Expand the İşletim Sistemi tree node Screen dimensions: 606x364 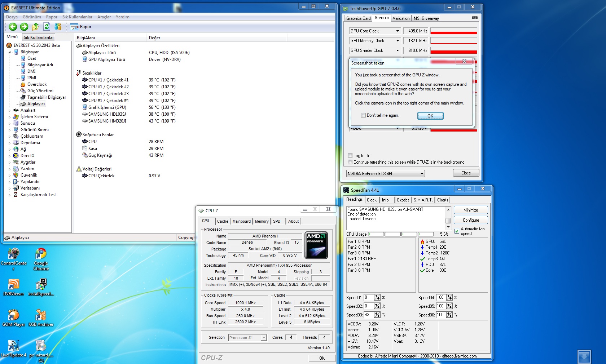[x=10, y=117]
